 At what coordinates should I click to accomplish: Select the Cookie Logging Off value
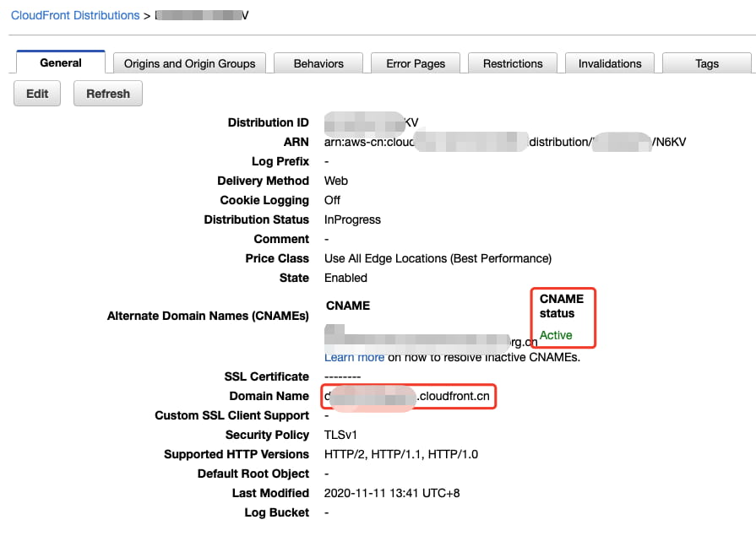coord(332,200)
